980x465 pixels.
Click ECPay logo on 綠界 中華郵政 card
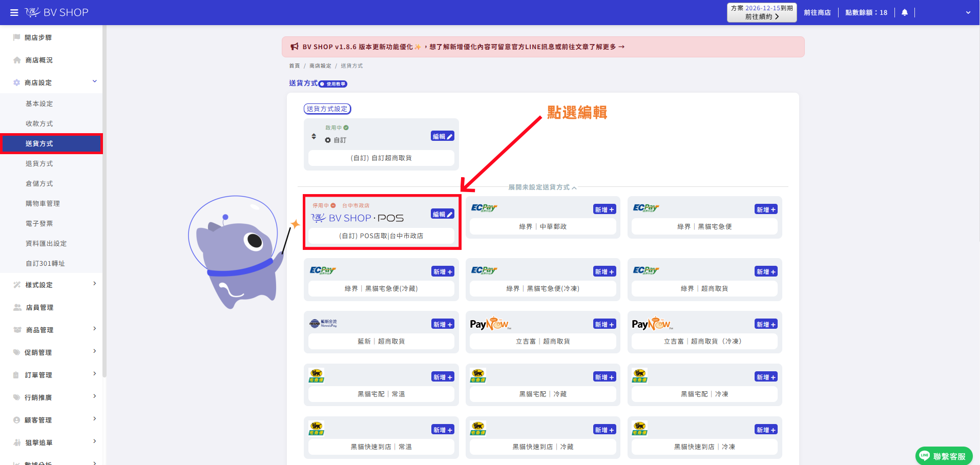484,208
